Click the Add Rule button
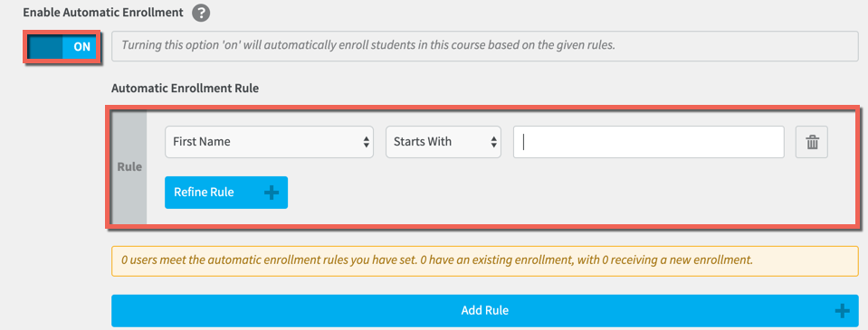Screen dimensions: 868x330 point(485,311)
